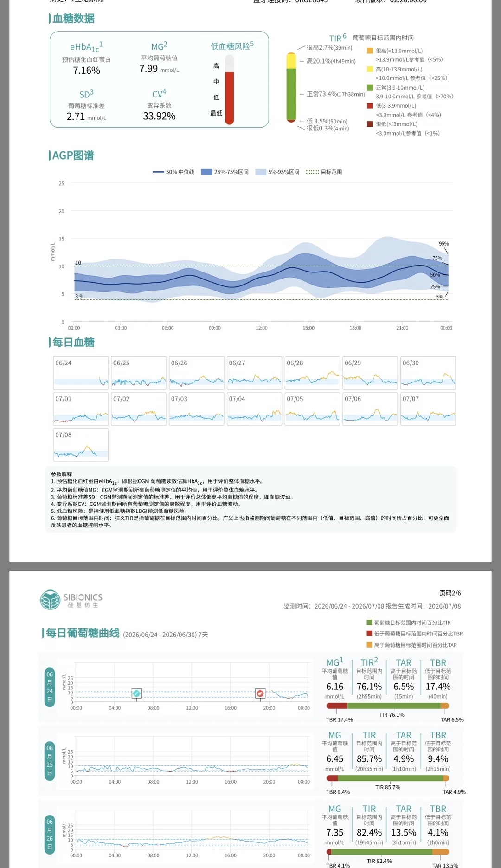This screenshot has width=501, height=868.
Task: Click the 每日葡萄糖曲线 heading on page 2
Action: (x=83, y=633)
